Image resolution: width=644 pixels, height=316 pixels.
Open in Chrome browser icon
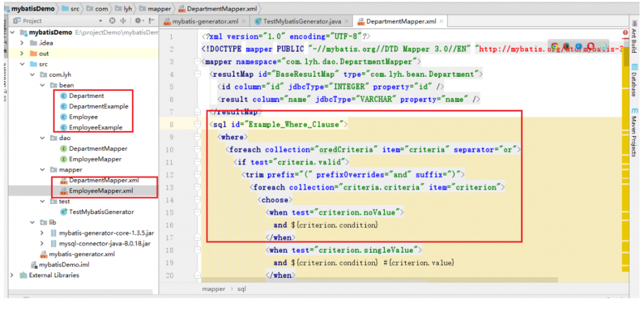(554, 47)
